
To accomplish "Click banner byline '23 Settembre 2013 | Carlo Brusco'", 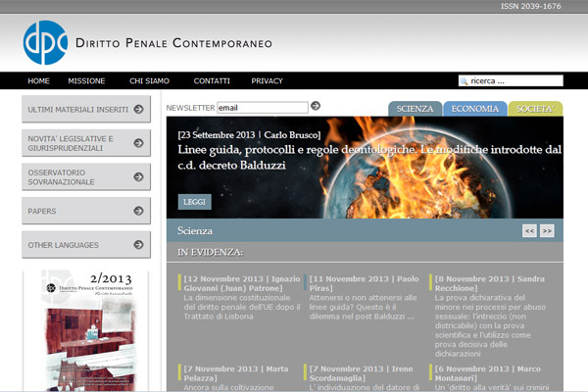I will pos(249,134).
